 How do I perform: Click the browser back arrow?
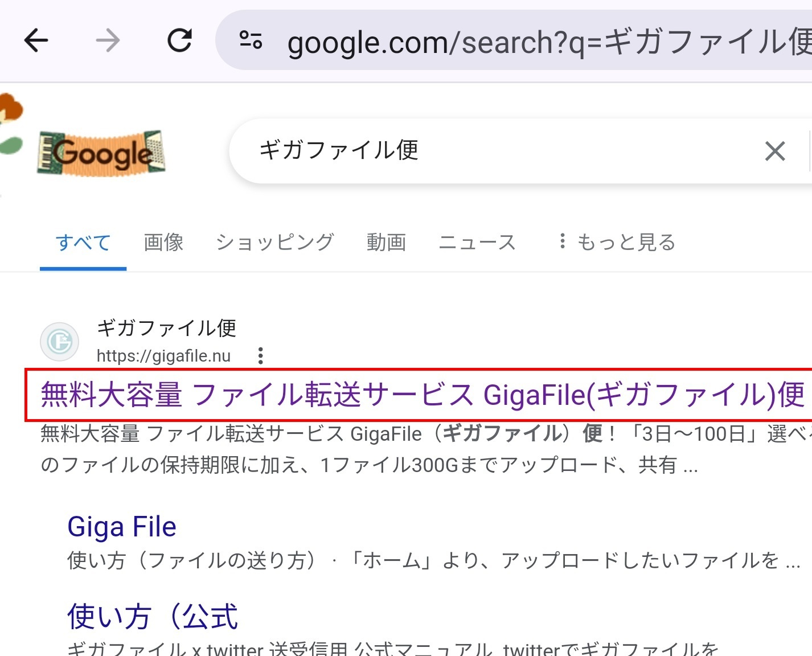[36, 40]
